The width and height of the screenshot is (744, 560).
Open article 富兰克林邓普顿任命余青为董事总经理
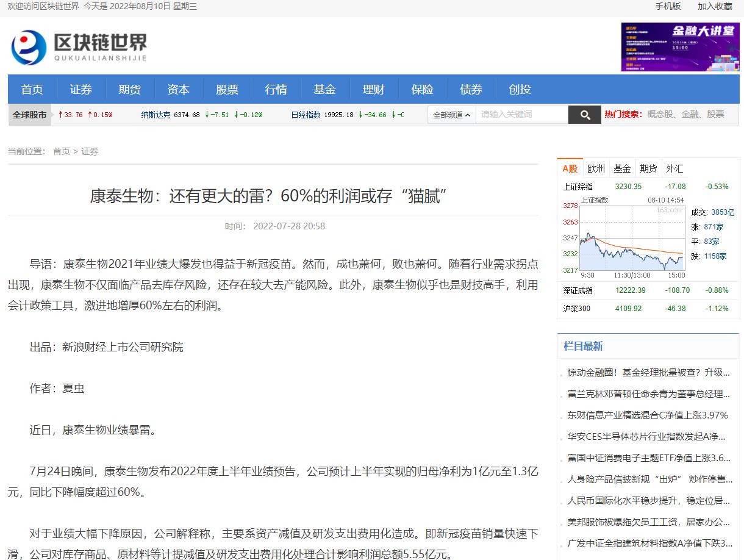coord(649,394)
